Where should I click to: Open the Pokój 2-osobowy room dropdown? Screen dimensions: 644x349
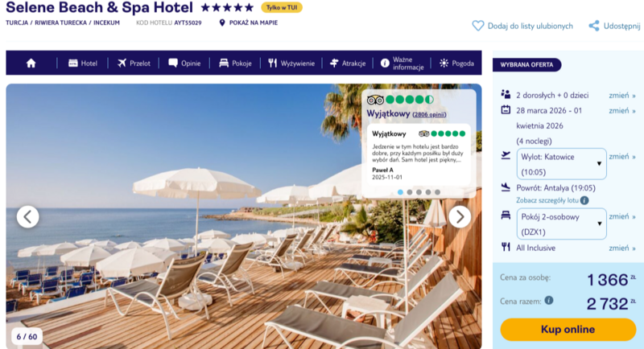561,224
